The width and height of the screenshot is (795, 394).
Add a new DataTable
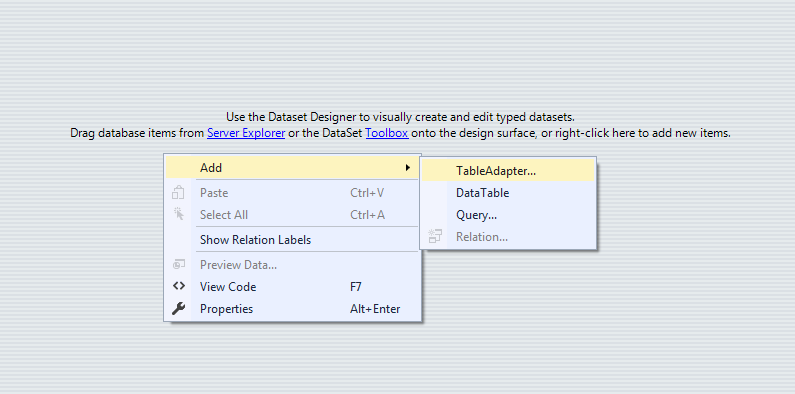pyautogui.click(x=509, y=193)
